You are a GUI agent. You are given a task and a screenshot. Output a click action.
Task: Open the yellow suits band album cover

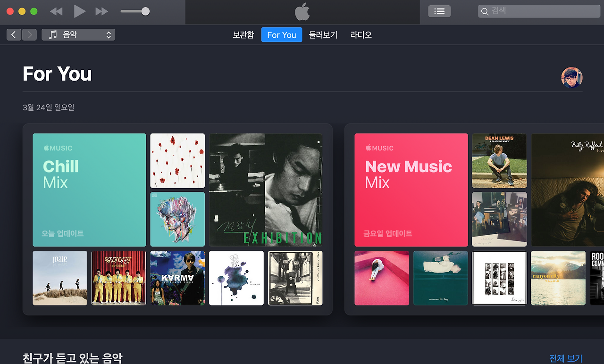coord(118,278)
